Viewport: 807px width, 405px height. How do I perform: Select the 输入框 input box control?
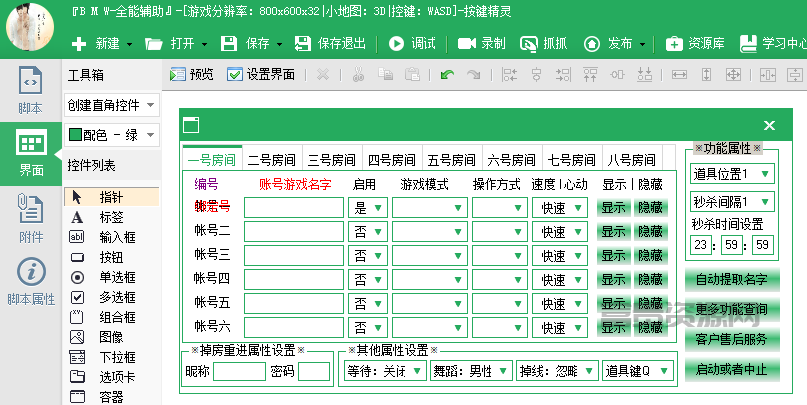112,237
